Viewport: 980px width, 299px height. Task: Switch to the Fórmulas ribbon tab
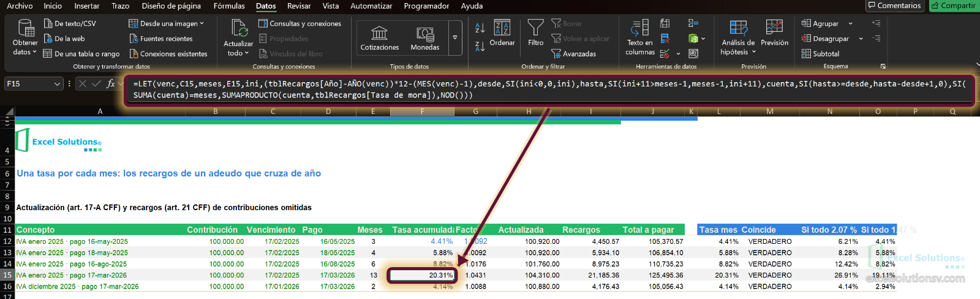(229, 6)
